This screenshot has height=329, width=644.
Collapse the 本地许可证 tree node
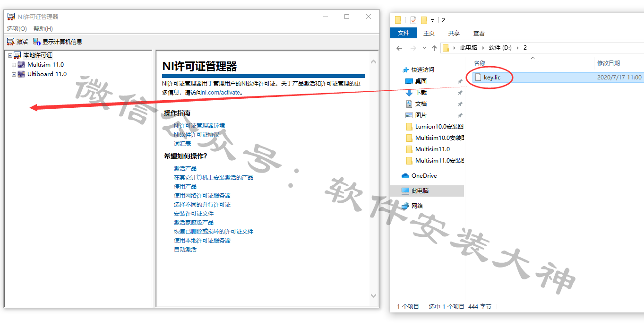[10, 56]
